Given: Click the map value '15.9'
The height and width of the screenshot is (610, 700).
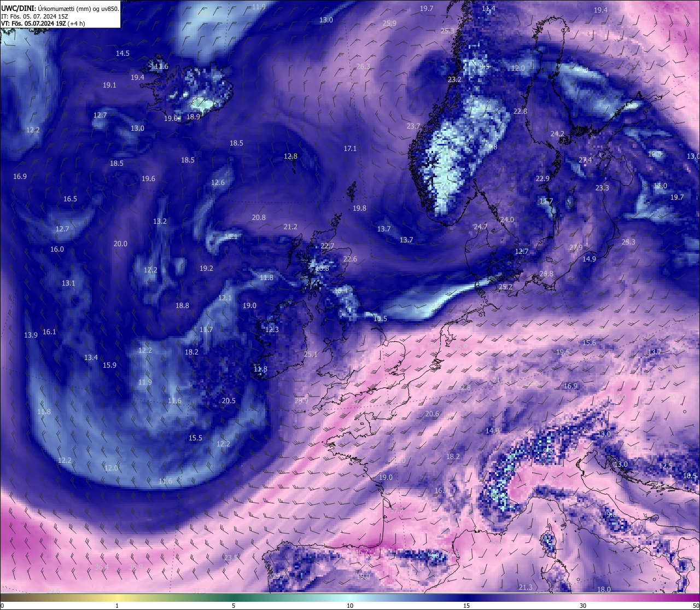Looking at the screenshot, I should click(109, 365).
